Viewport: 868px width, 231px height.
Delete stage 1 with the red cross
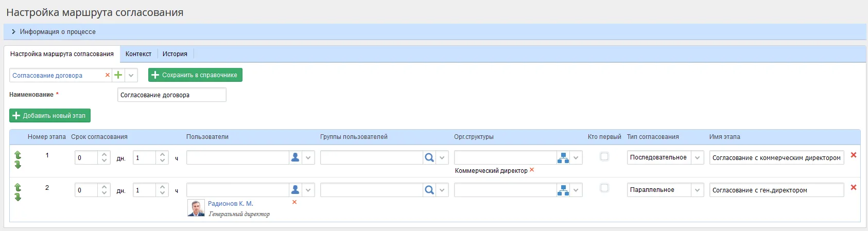click(853, 155)
